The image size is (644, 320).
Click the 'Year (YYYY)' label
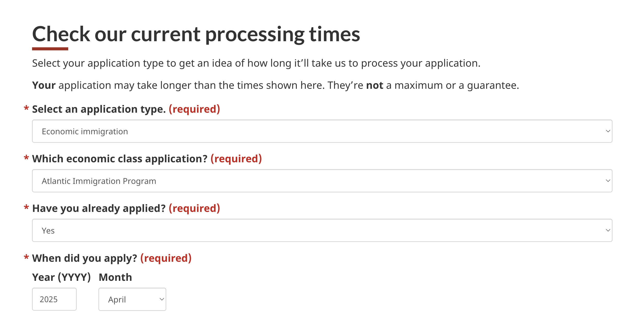(x=62, y=277)
